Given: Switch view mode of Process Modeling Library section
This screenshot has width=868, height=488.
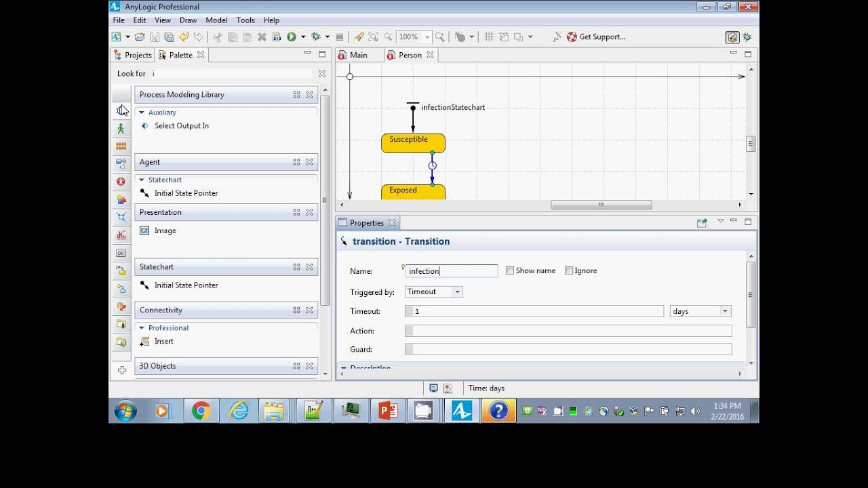Looking at the screenshot, I should click(x=296, y=95).
